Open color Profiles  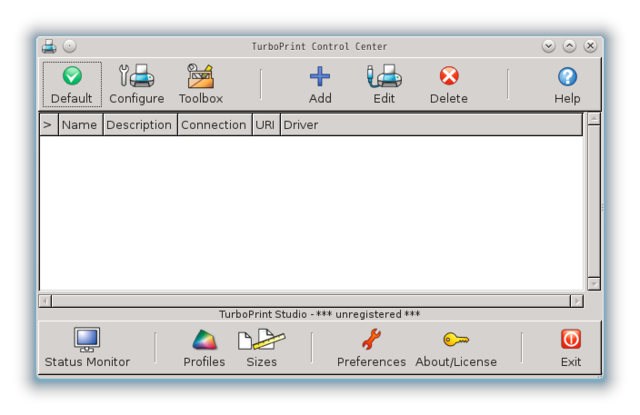204,348
